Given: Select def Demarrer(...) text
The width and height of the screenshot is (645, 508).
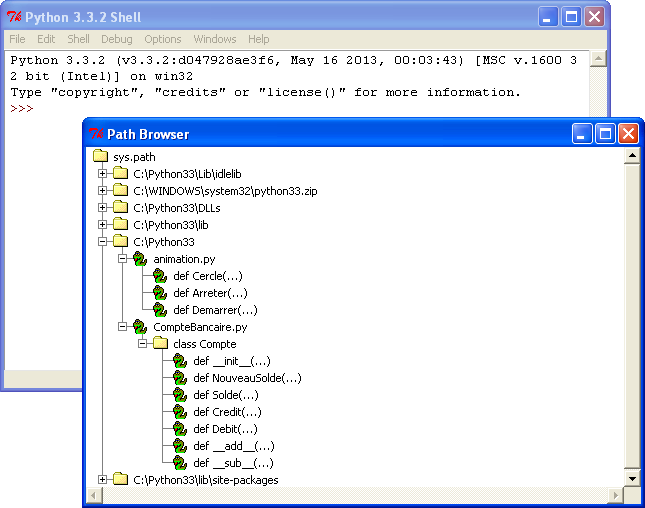Looking at the screenshot, I should (x=215, y=310).
